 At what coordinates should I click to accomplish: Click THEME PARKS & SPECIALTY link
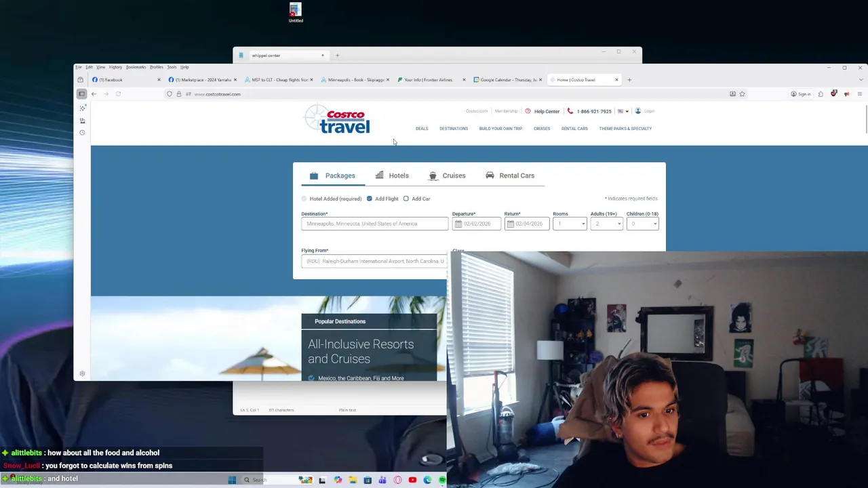625,129
